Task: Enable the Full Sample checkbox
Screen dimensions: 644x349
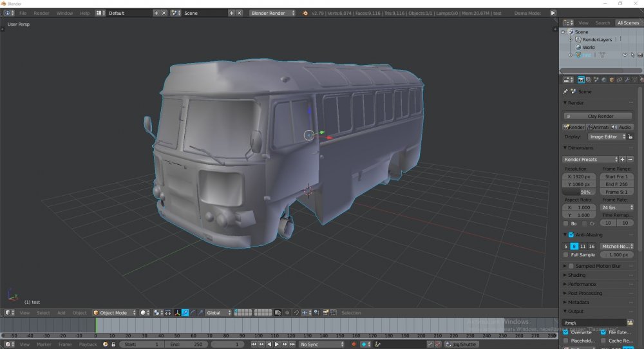Action: [x=566, y=255]
